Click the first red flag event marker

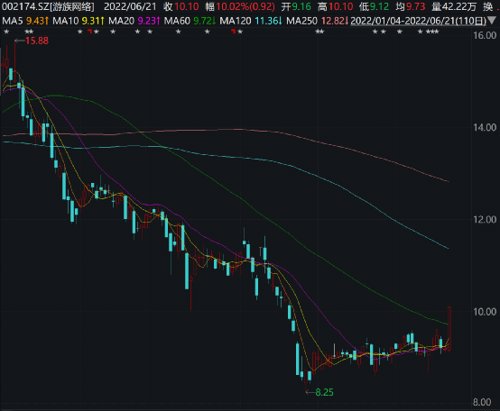(x=89, y=32)
